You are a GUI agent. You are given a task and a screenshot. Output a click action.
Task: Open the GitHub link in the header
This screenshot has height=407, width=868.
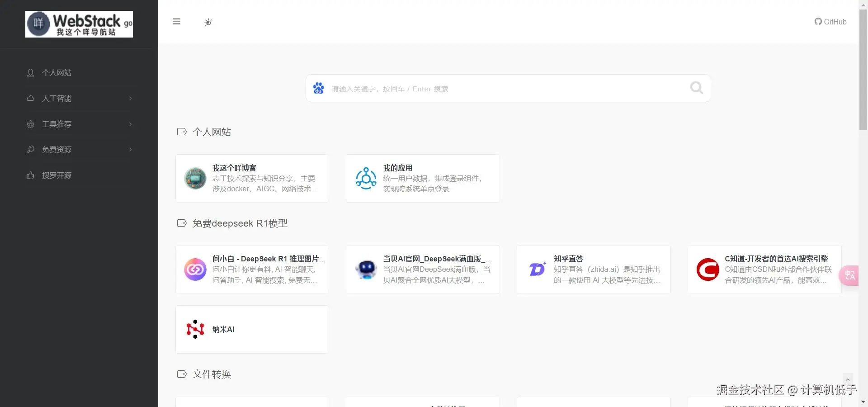830,22
